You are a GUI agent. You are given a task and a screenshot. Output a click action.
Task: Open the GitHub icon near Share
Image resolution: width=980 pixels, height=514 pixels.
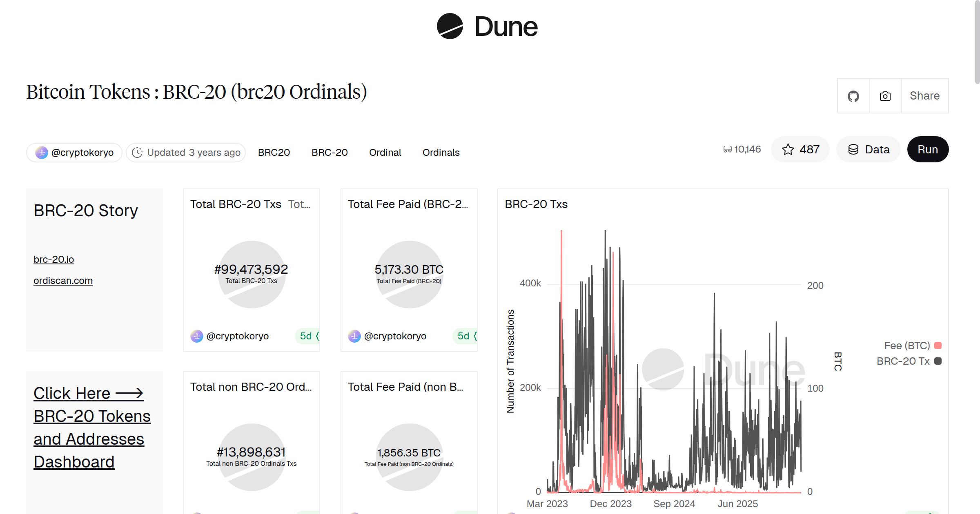(853, 96)
